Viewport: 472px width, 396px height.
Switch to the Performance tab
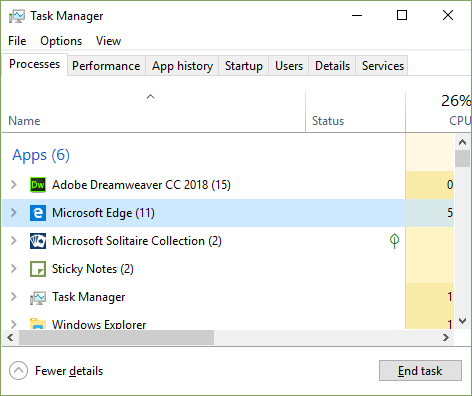tap(106, 66)
